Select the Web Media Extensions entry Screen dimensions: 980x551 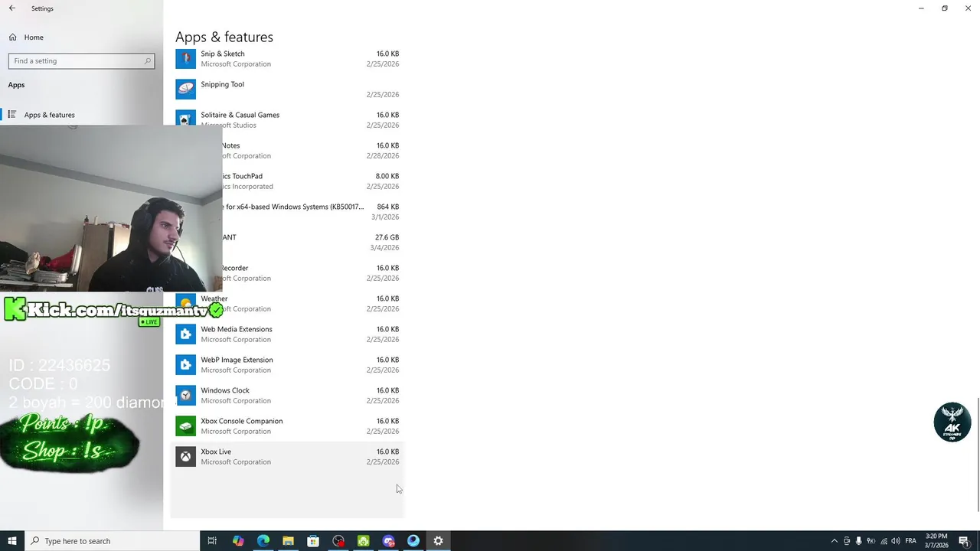click(x=287, y=334)
